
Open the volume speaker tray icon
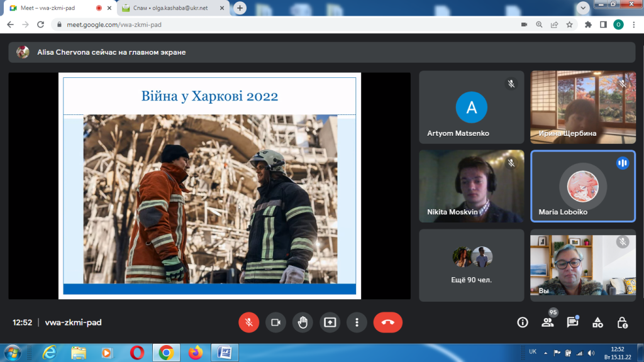(591, 353)
